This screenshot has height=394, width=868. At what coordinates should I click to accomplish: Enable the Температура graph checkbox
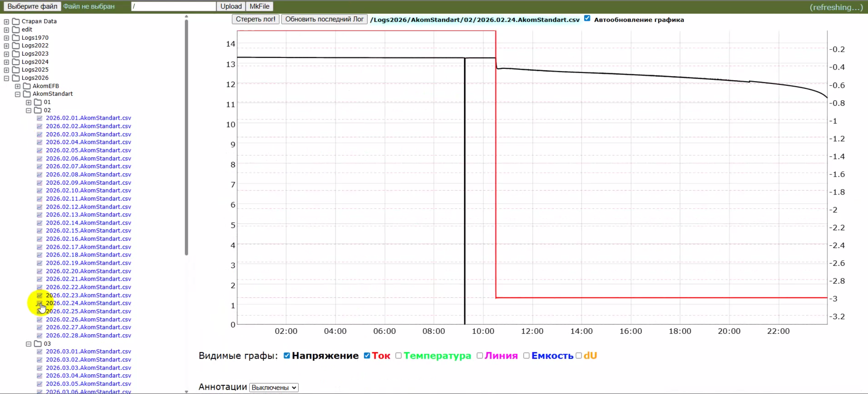(x=398, y=356)
